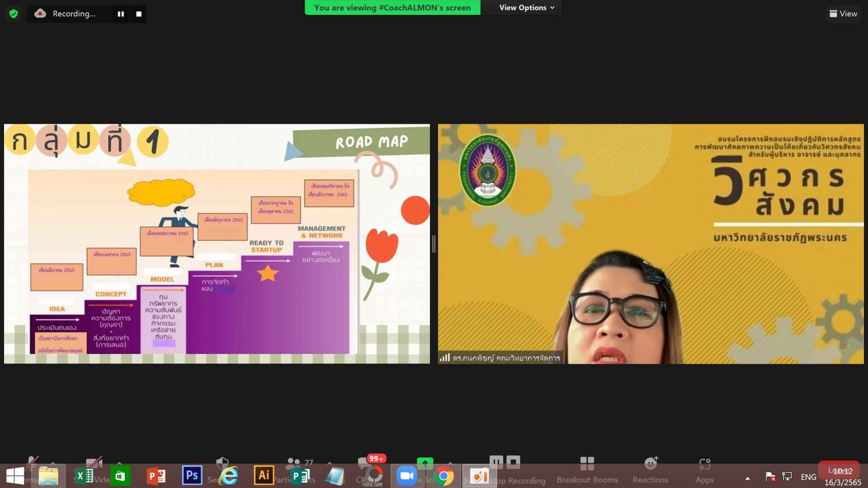Open the Reactions menu
Image resolution: width=868 pixels, height=488 pixels.
(x=651, y=470)
